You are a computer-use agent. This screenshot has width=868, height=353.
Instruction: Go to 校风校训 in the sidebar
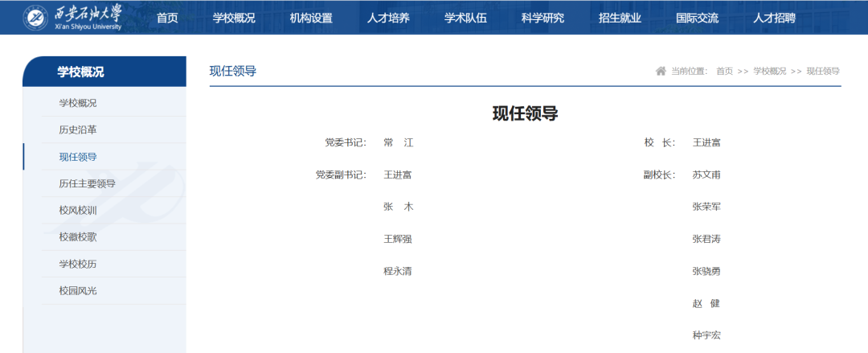(78, 210)
